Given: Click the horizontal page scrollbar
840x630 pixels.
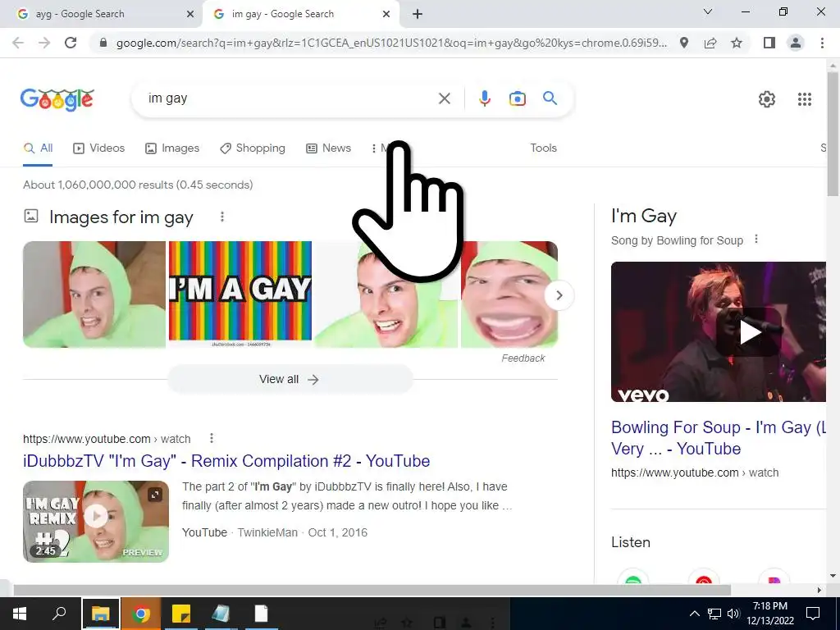Looking at the screenshot, I should 372,590.
